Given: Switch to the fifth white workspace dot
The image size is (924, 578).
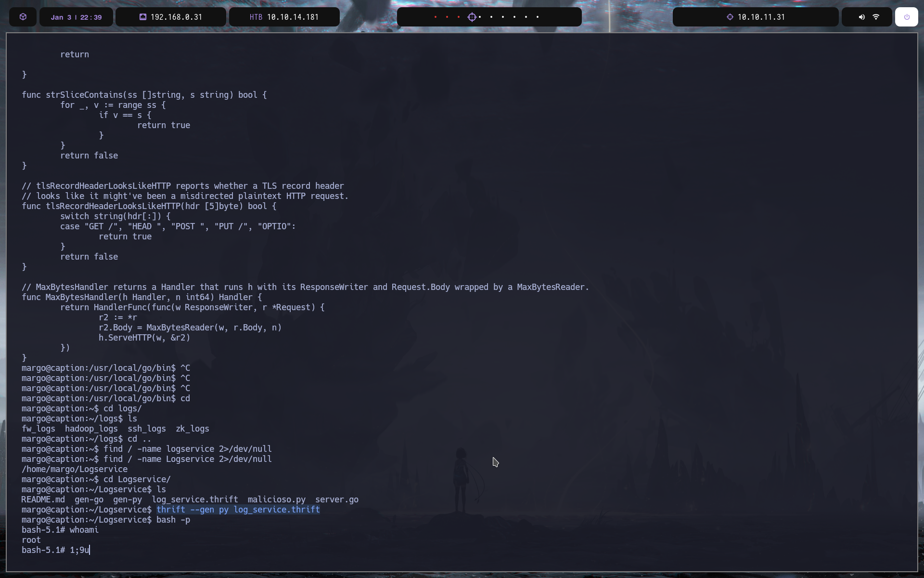Looking at the screenshot, I should coord(526,17).
